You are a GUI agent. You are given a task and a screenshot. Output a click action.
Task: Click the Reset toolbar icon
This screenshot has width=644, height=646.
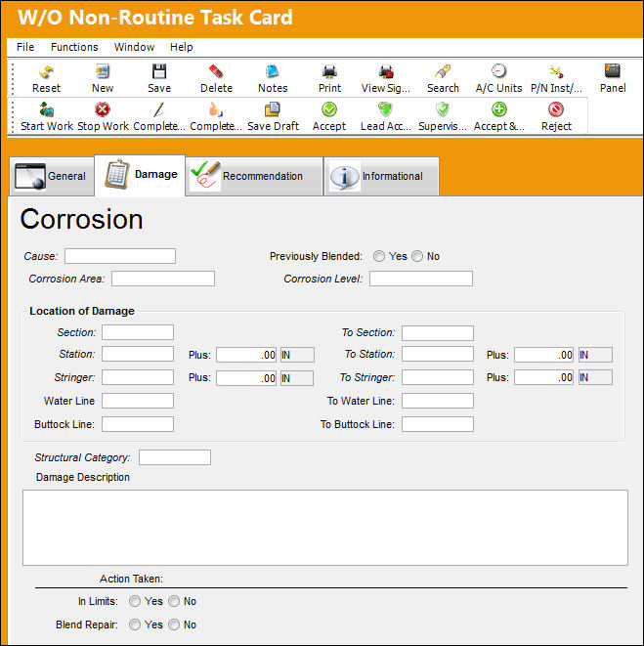coord(46,72)
